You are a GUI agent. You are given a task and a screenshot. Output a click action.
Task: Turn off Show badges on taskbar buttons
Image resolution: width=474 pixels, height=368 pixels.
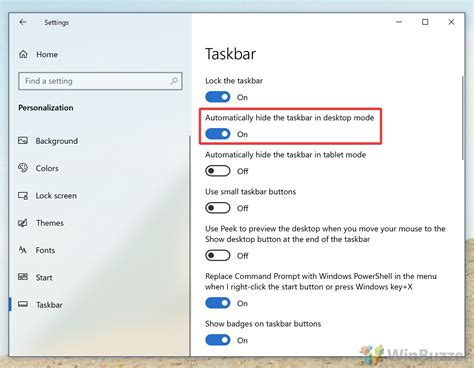pyautogui.click(x=218, y=340)
